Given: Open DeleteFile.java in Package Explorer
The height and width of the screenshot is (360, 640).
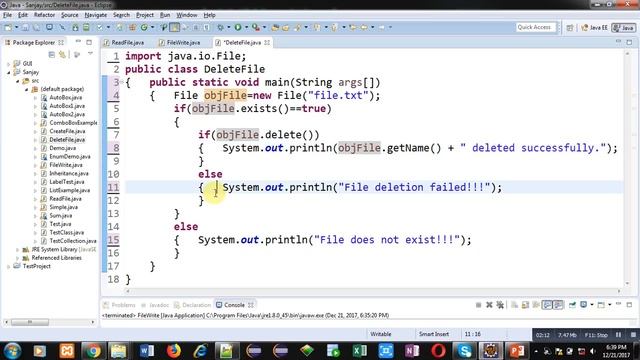Looking at the screenshot, I should pos(67,140).
